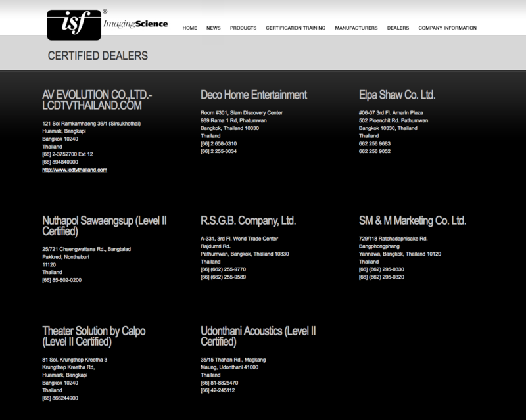This screenshot has width=526, height=420.
Task: Select address 81 Soi. Krungthep Kreetha 3
Action: point(74,360)
